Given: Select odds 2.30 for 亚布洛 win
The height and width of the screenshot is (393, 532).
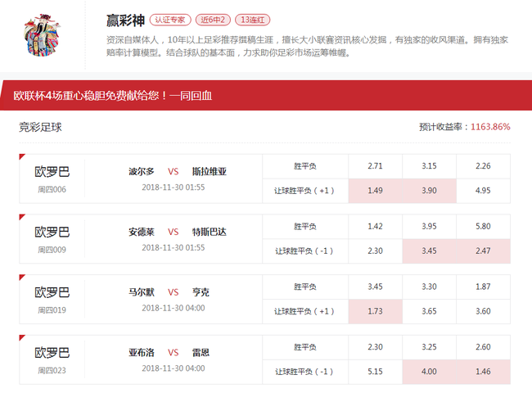Looking at the screenshot, I should click(x=375, y=347).
